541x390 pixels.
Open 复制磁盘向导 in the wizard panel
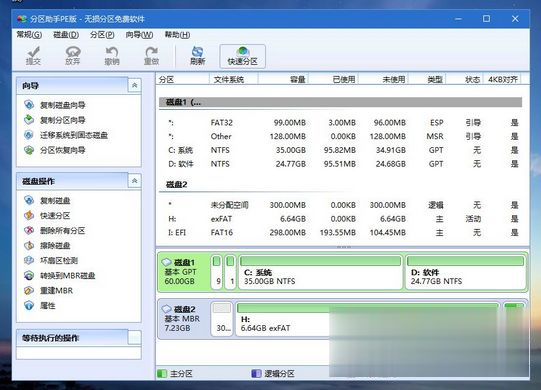click(x=62, y=105)
